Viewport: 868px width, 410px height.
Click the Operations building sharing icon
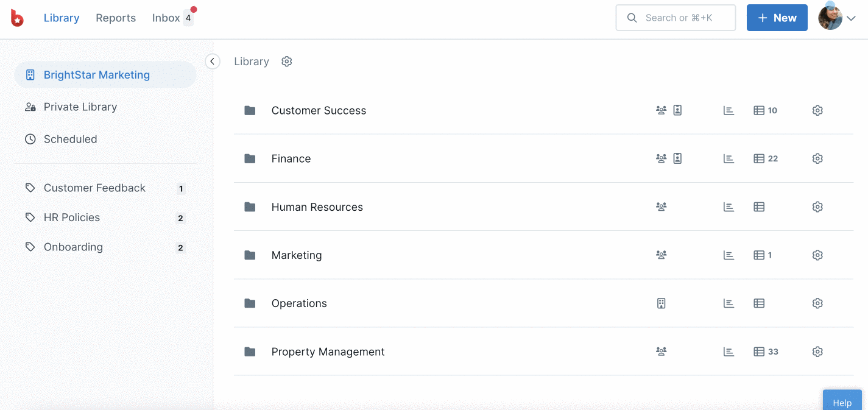click(x=661, y=303)
